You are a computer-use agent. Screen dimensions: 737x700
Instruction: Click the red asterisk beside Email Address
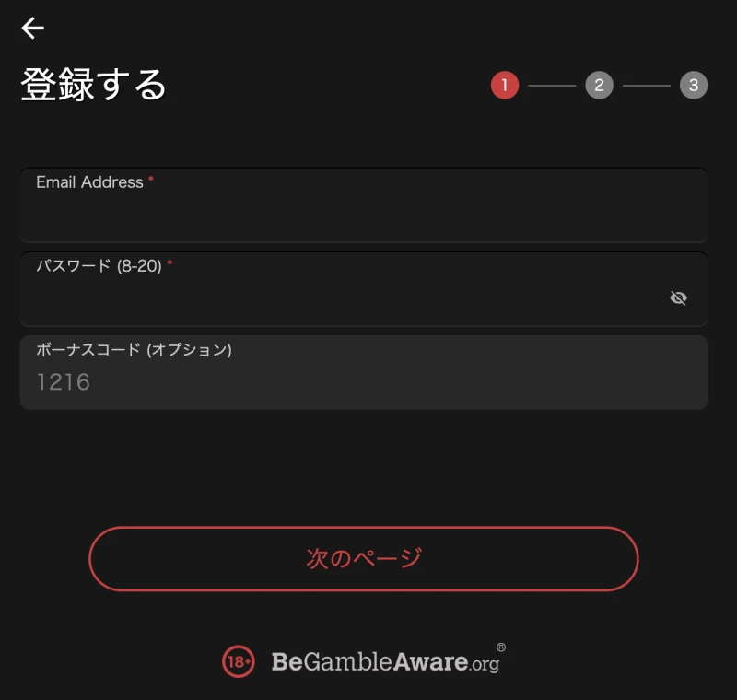click(151, 179)
